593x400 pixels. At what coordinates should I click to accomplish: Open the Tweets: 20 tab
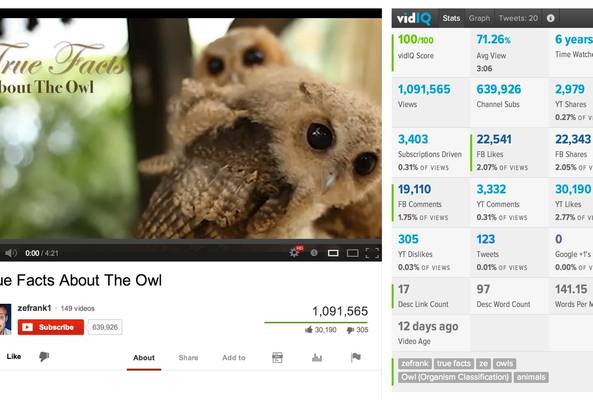click(518, 18)
